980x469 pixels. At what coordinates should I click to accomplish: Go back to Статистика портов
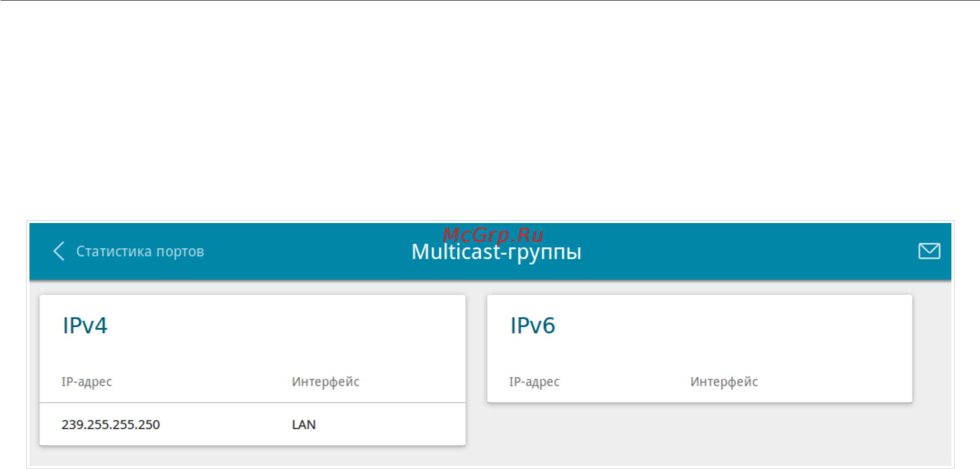tap(140, 252)
